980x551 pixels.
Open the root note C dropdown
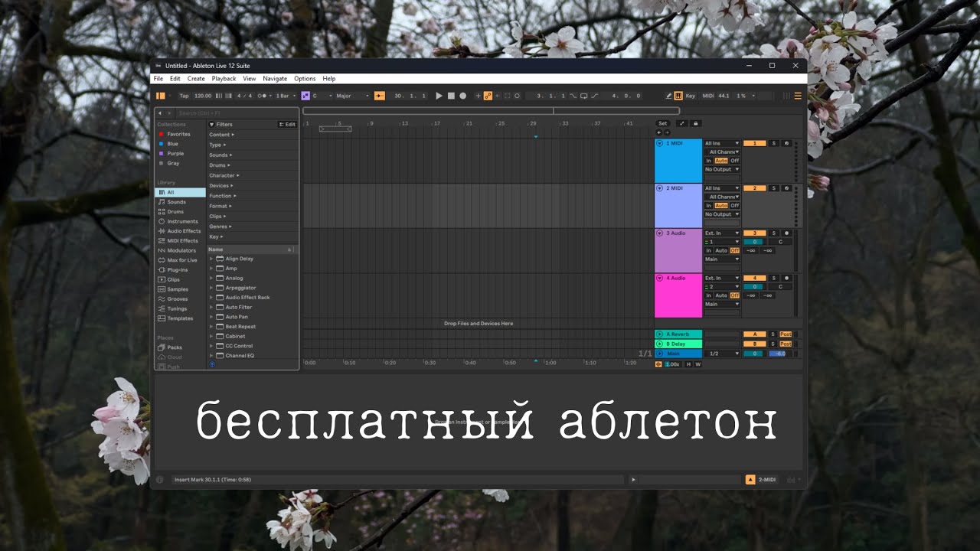[322, 96]
